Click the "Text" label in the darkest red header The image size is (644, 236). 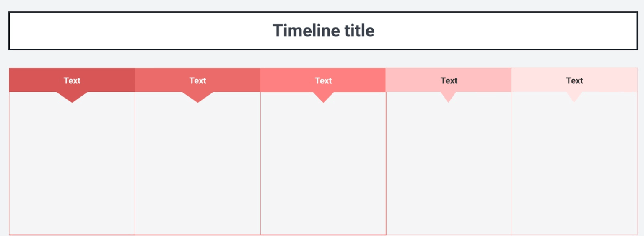(x=72, y=80)
